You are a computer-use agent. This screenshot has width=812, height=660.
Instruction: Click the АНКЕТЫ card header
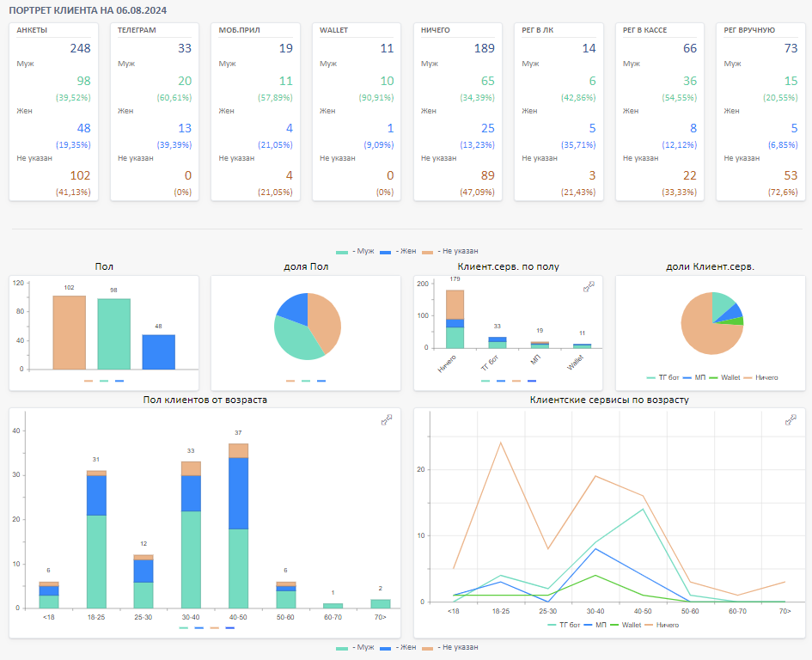[x=32, y=30]
